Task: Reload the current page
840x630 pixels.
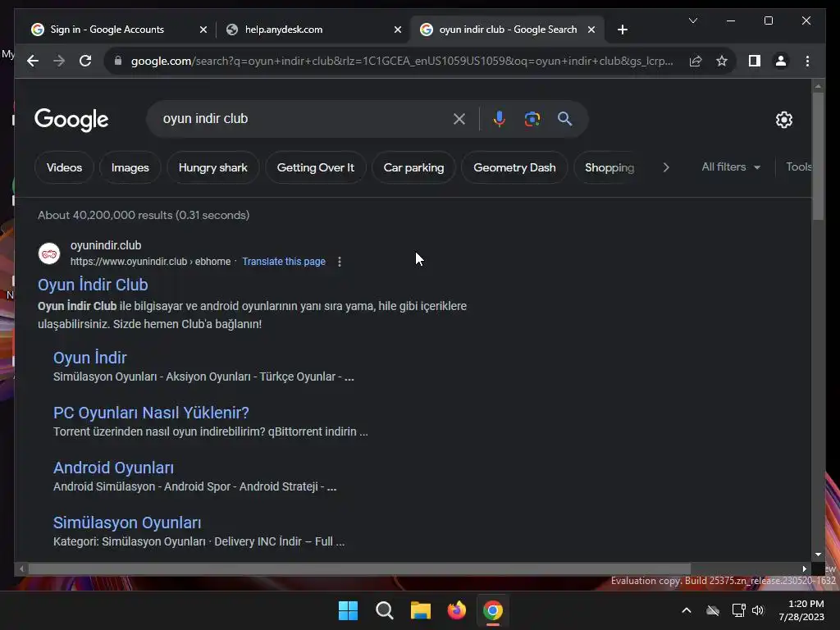Action: [x=85, y=61]
